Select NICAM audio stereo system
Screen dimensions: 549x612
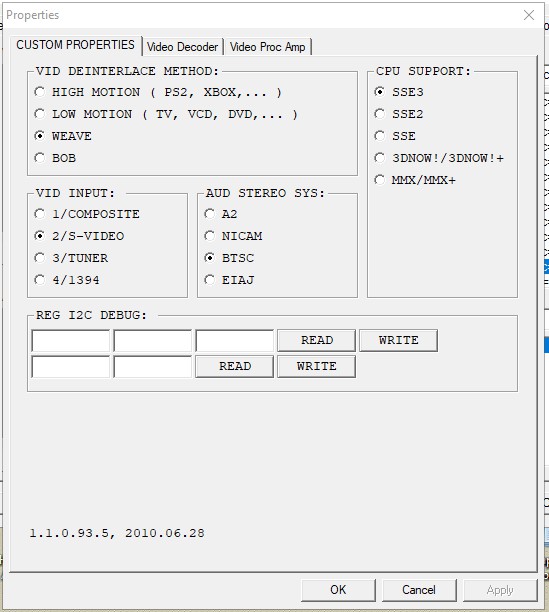coord(210,236)
